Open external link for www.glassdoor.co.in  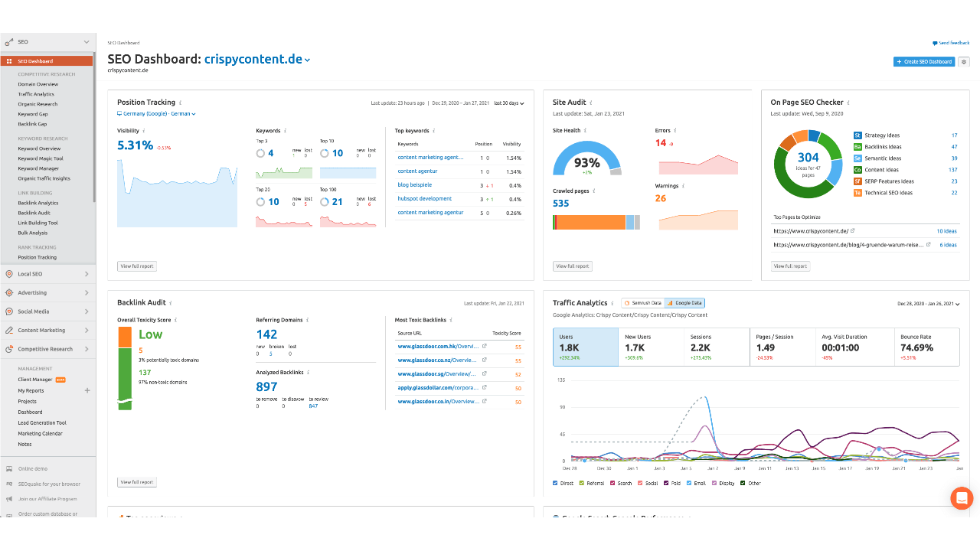point(484,401)
